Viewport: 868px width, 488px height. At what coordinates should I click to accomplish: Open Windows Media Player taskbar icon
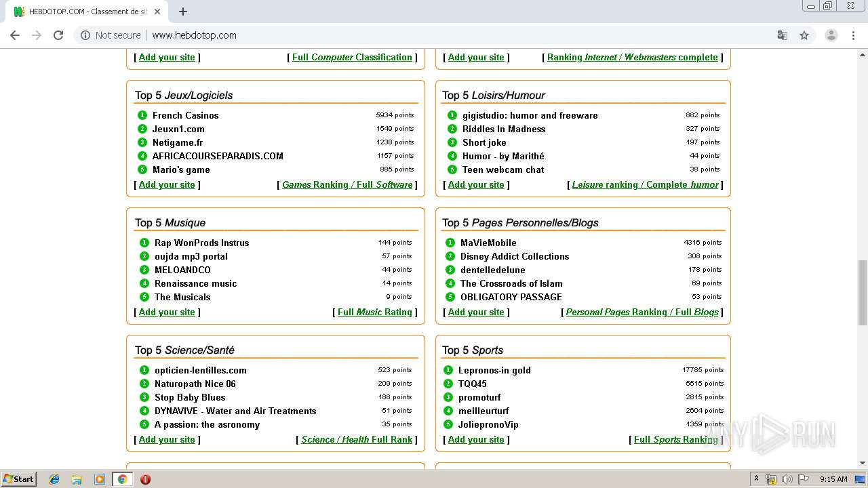click(100, 479)
